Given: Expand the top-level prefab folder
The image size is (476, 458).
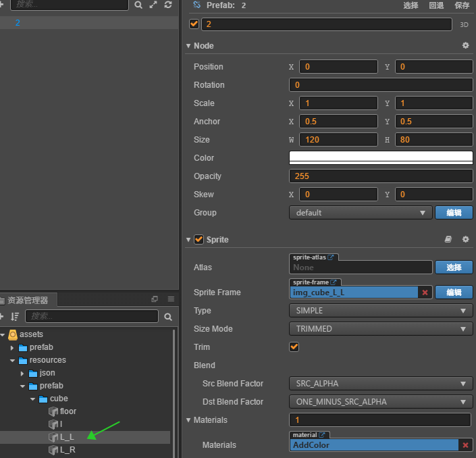Looking at the screenshot, I should [12, 348].
